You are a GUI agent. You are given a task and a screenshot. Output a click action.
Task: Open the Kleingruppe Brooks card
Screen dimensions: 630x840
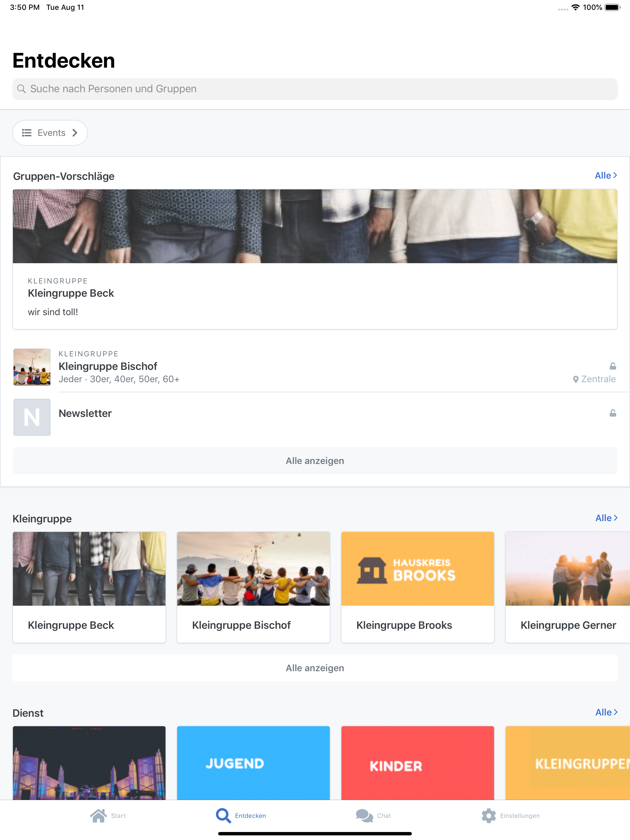point(417,587)
